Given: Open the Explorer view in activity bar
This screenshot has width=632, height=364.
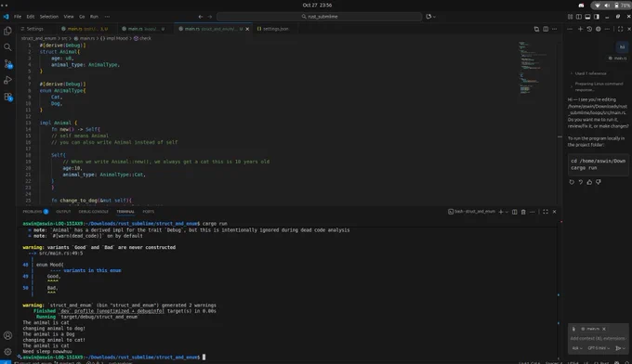Looking at the screenshot, I should [x=7, y=31].
